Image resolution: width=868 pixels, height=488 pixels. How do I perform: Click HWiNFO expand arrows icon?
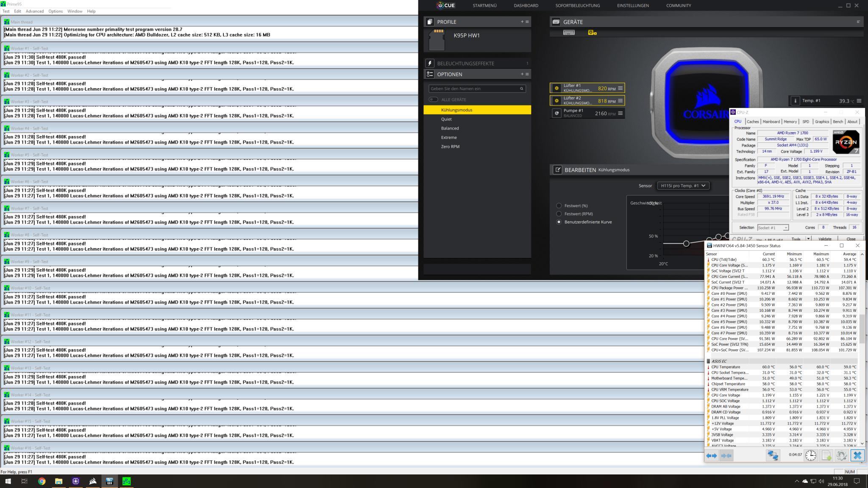click(x=712, y=455)
